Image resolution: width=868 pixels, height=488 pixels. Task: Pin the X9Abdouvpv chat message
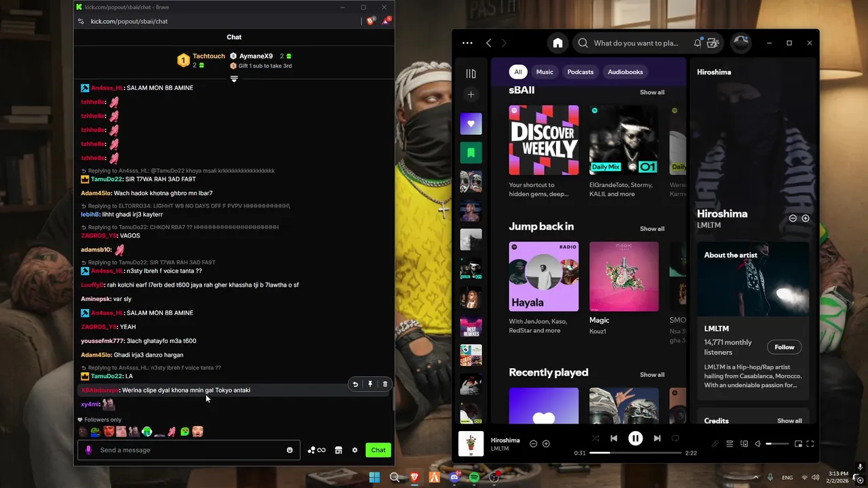click(x=370, y=384)
